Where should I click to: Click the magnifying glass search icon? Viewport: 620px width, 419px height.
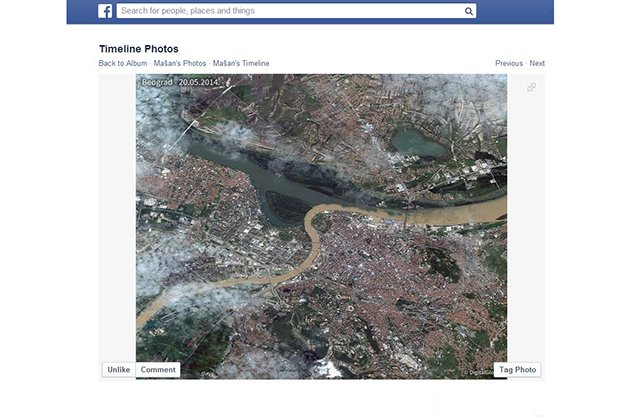tap(469, 11)
